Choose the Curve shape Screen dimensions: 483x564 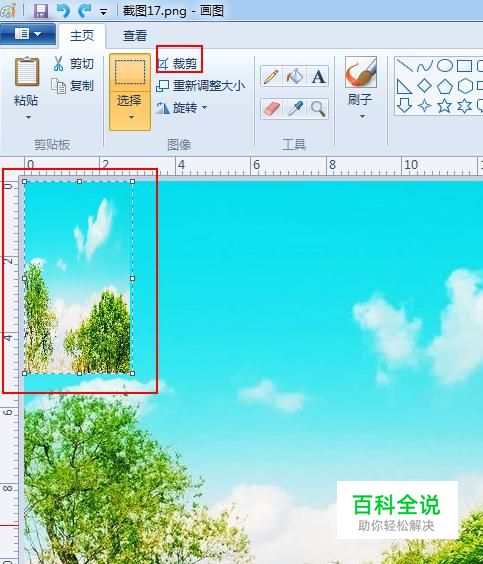[x=425, y=66]
